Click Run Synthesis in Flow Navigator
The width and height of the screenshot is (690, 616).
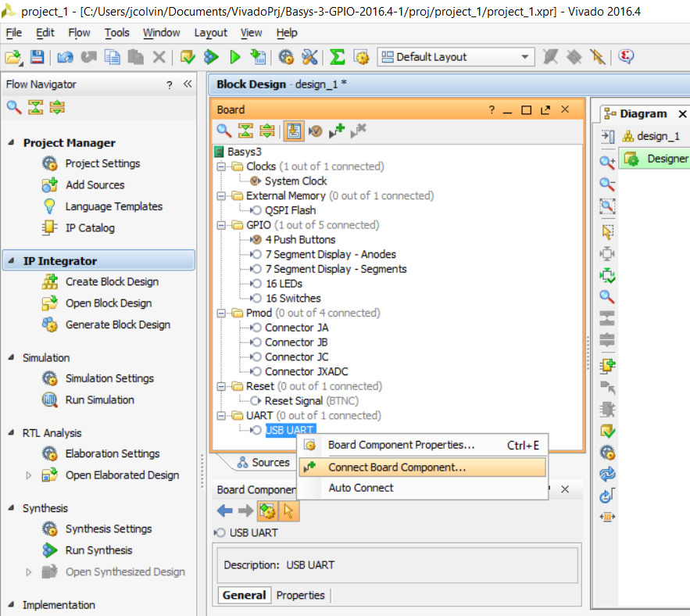(x=99, y=550)
